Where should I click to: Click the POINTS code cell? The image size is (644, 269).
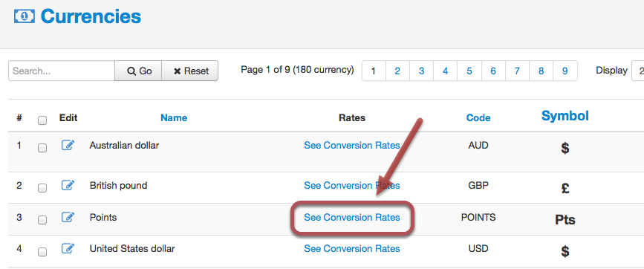pyautogui.click(x=478, y=217)
